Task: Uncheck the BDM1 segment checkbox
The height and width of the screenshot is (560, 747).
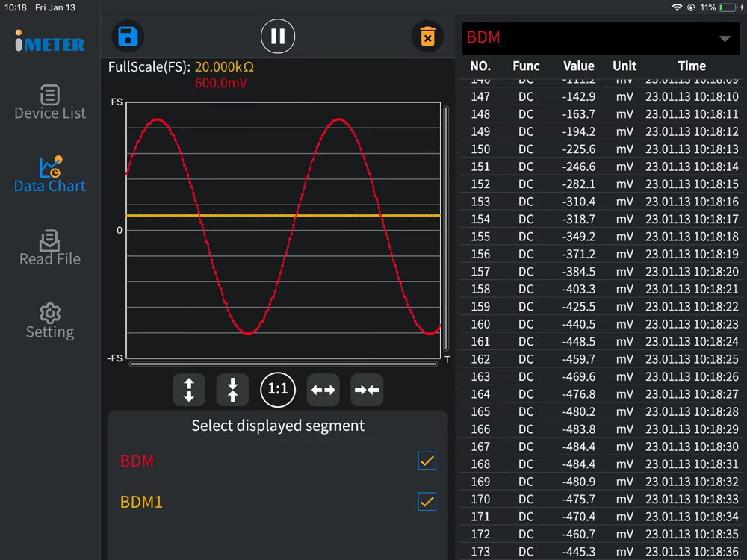Action: pos(427,502)
